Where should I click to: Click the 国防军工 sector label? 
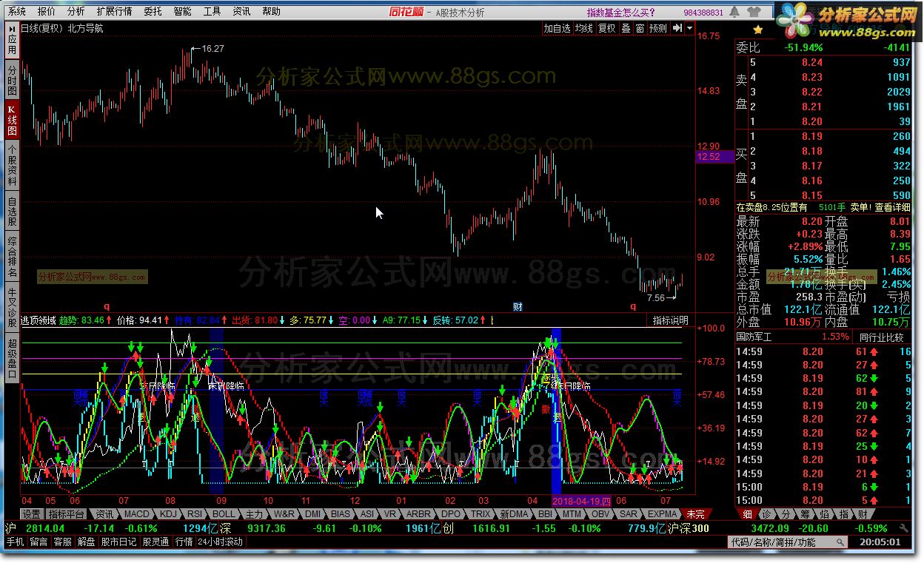[x=754, y=337]
